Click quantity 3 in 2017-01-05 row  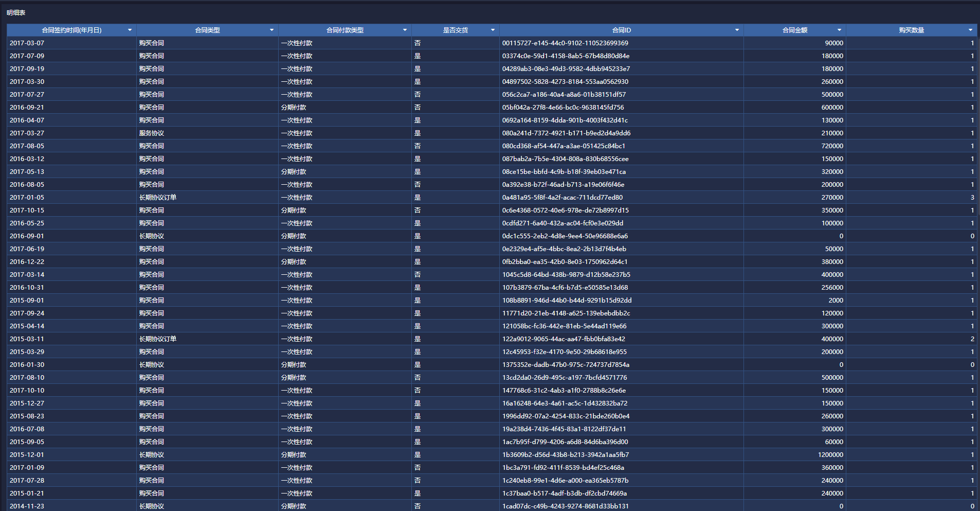click(912, 198)
